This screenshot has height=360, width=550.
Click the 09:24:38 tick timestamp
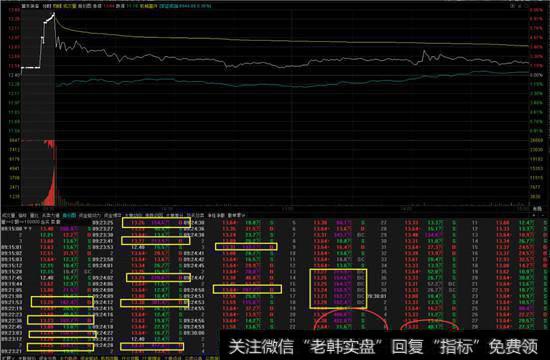tap(194, 235)
